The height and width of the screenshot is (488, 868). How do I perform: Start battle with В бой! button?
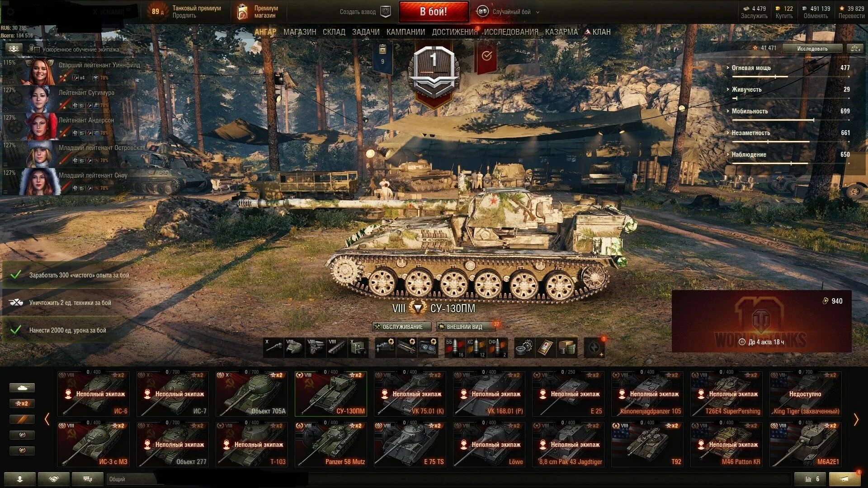tap(434, 12)
